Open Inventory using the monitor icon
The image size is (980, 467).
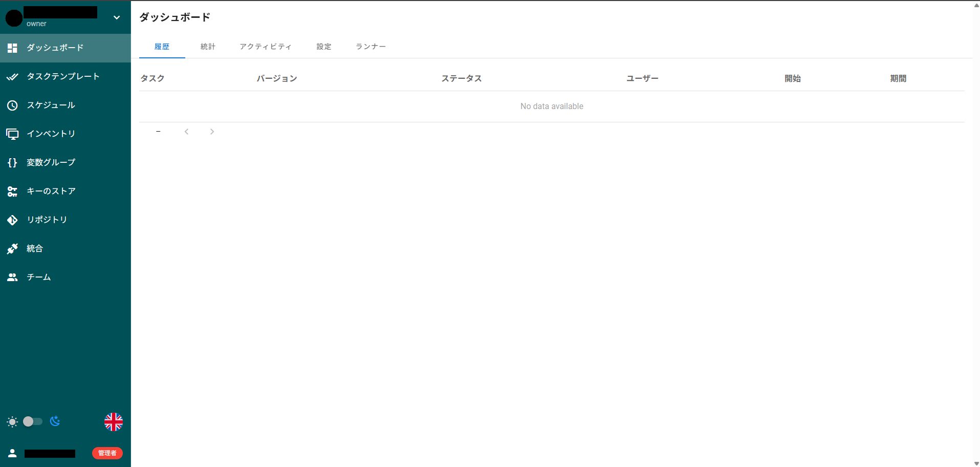pyautogui.click(x=12, y=134)
